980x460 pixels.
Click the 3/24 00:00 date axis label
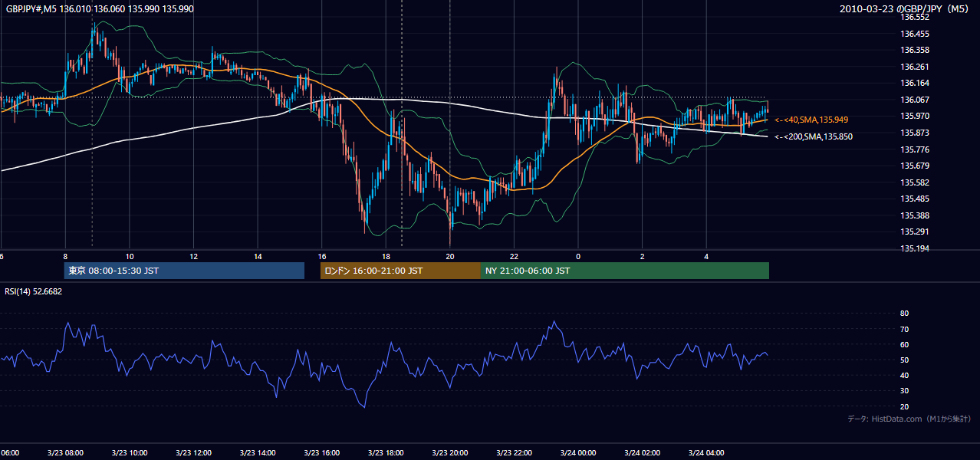[578, 453]
